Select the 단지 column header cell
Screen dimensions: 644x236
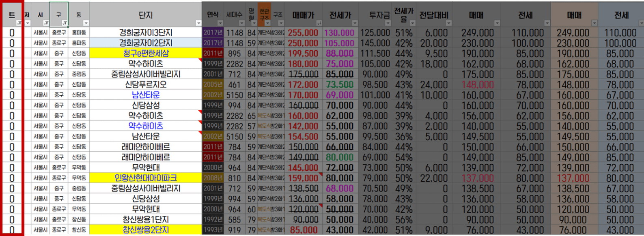click(x=146, y=15)
